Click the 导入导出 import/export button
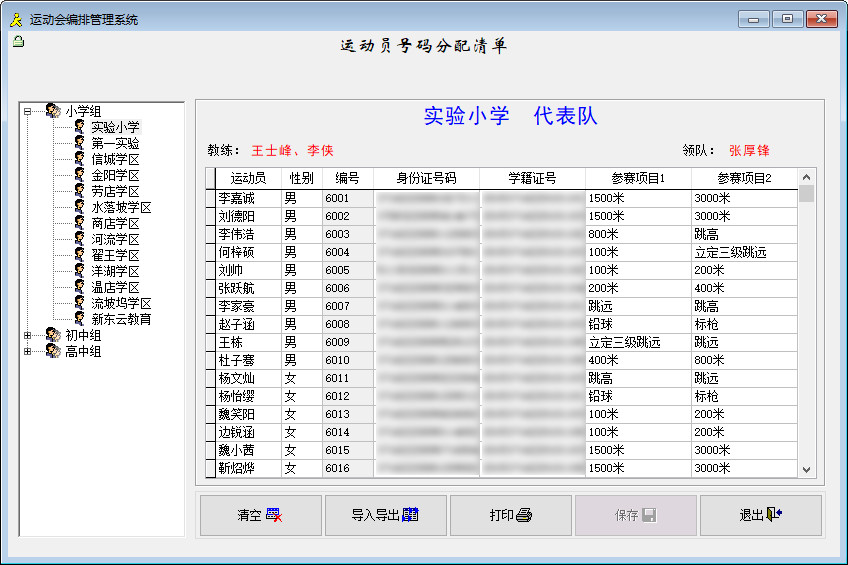Image resolution: width=848 pixels, height=565 pixels. tap(386, 515)
